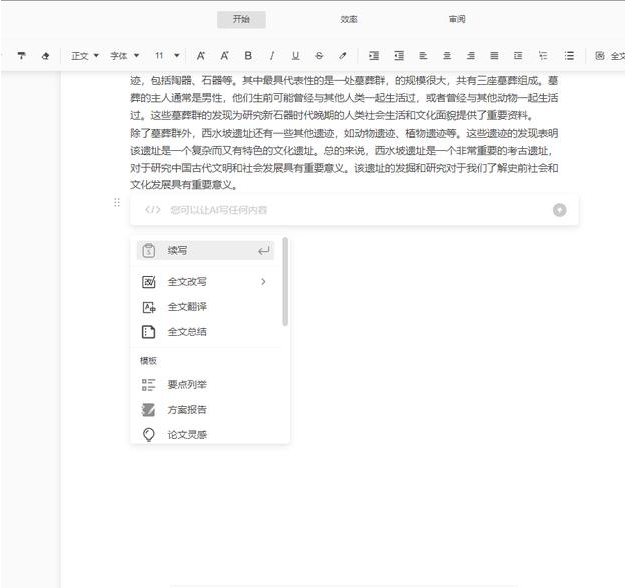Open the 字体 font dropdown

(x=124, y=56)
